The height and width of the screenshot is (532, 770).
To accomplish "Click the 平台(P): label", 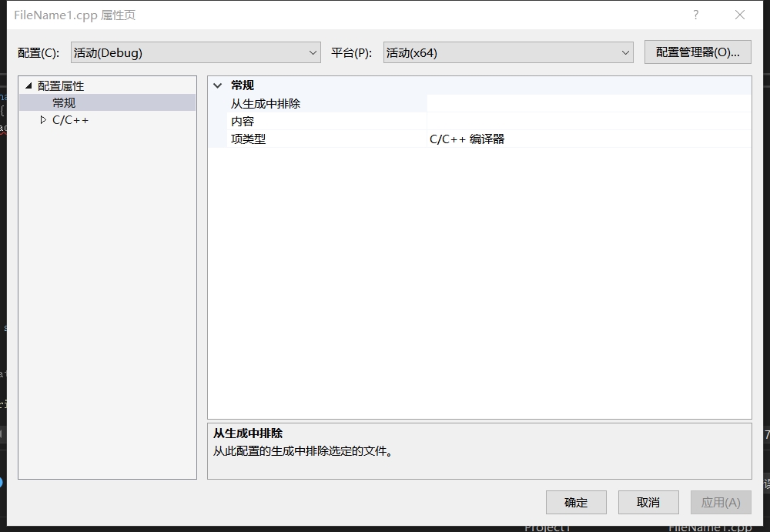I will pyautogui.click(x=351, y=52).
